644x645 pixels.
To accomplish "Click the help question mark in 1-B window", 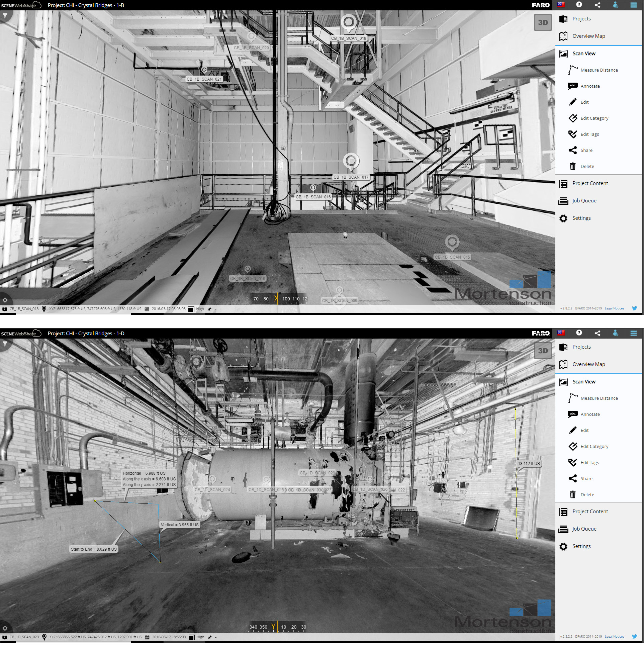I will pos(579,5).
